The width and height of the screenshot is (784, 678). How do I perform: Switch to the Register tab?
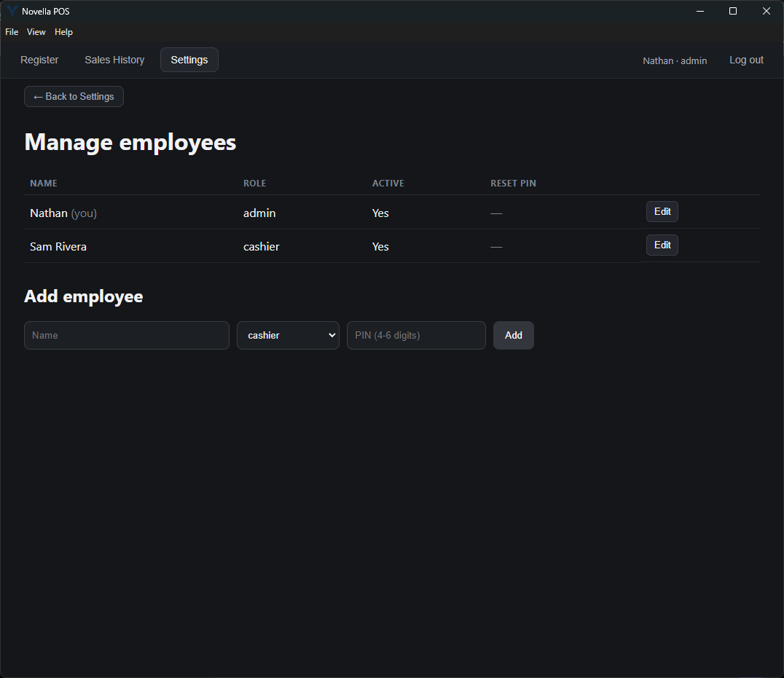39,60
